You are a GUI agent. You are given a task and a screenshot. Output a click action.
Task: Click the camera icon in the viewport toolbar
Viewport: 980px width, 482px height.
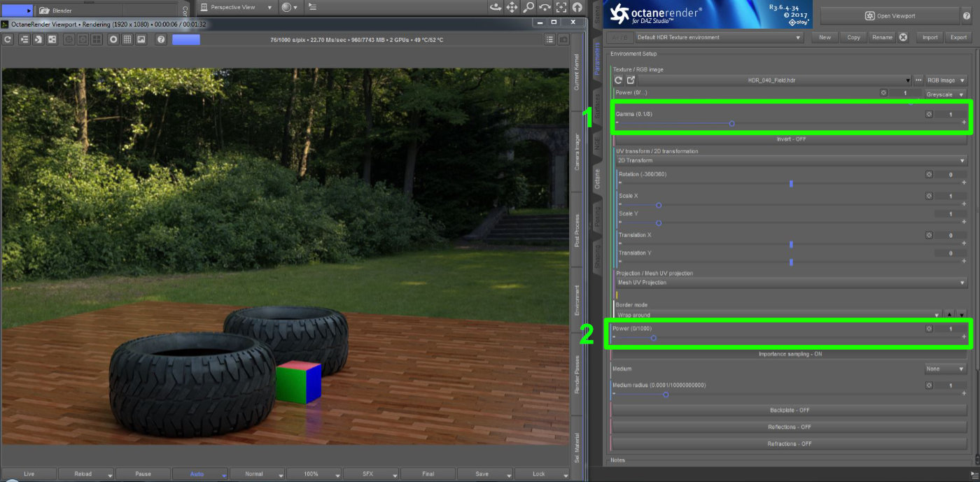tap(563, 40)
